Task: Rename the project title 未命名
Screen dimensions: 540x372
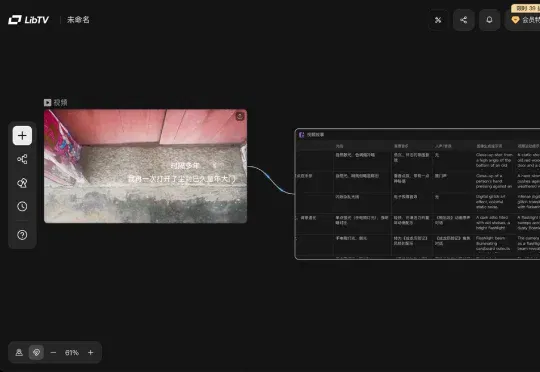Action: point(78,20)
